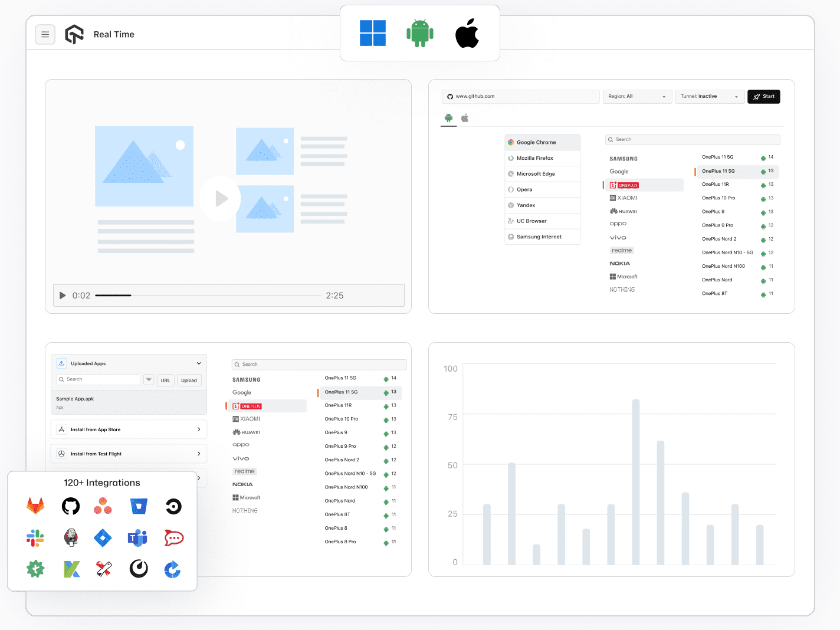The height and width of the screenshot is (630, 840).
Task: Choose Samsung brand in the github.com panel
Action: [x=624, y=159]
